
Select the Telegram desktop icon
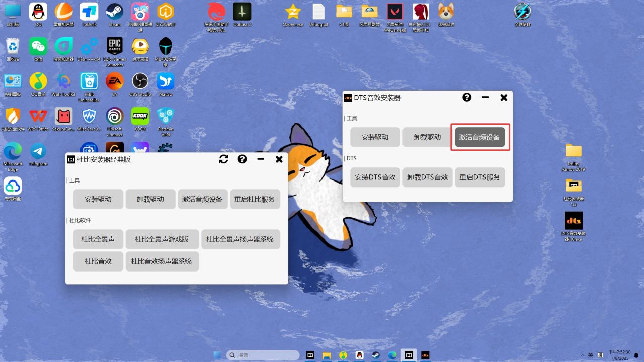(38, 154)
